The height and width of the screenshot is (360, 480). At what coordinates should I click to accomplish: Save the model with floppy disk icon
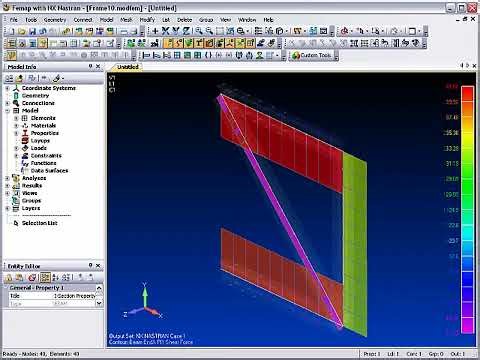32,31
